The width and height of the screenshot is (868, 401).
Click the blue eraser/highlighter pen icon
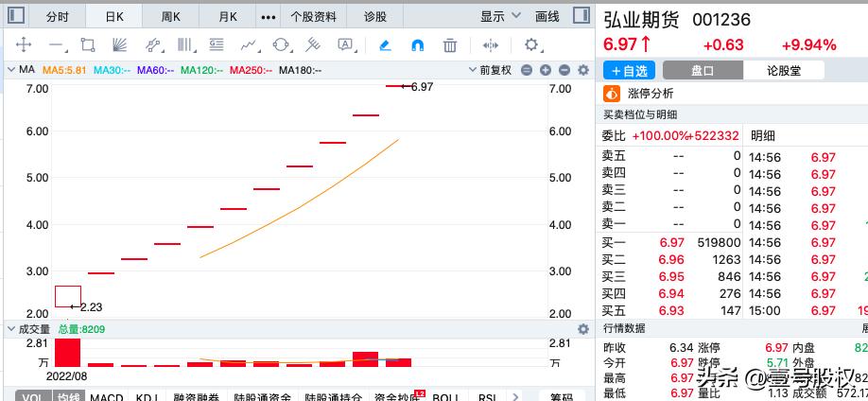[x=385, y=44]
